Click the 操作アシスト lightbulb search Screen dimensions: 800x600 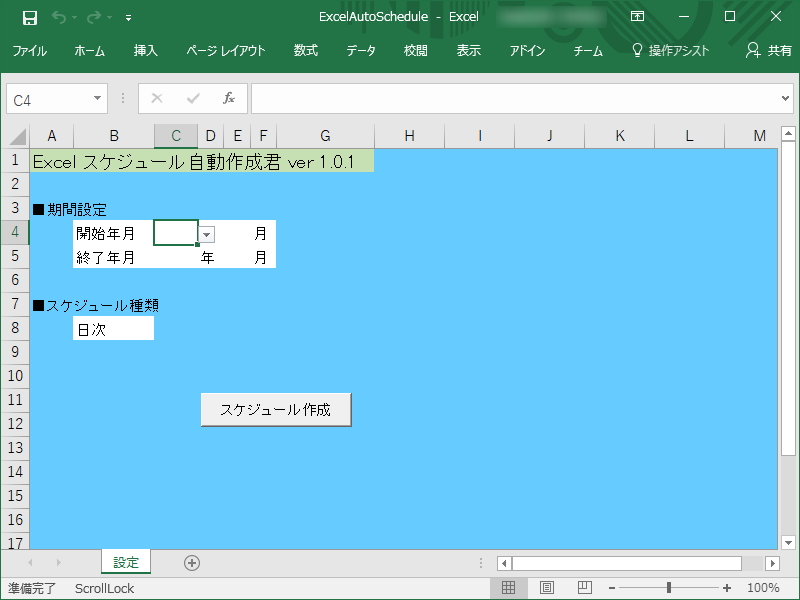click(670, 51)
